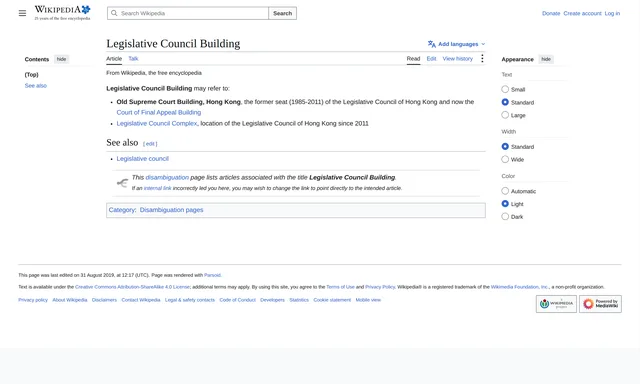Open the Terms of Use link
Viewport: 640px width, 384px height.
point(340,287)
